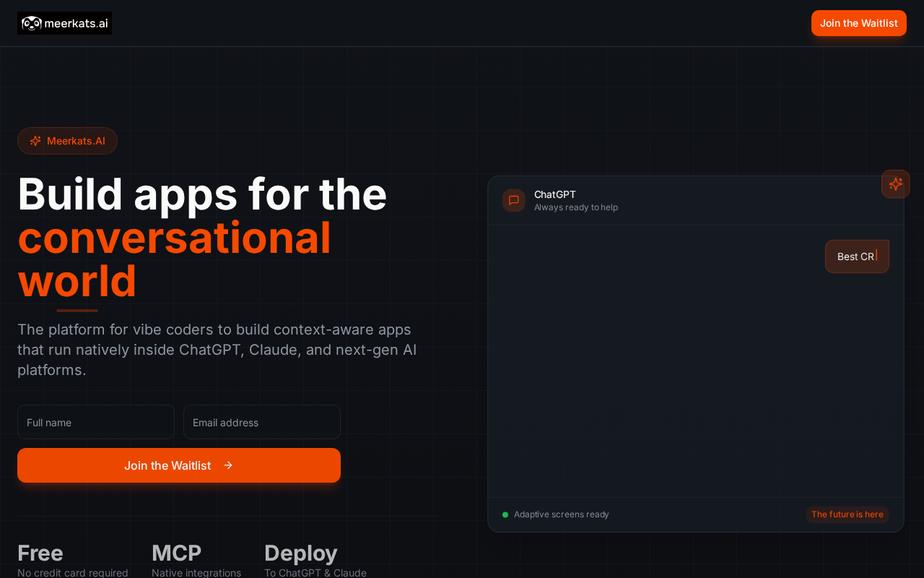Click the 'Deploy' stat heading

pos(301,553)
